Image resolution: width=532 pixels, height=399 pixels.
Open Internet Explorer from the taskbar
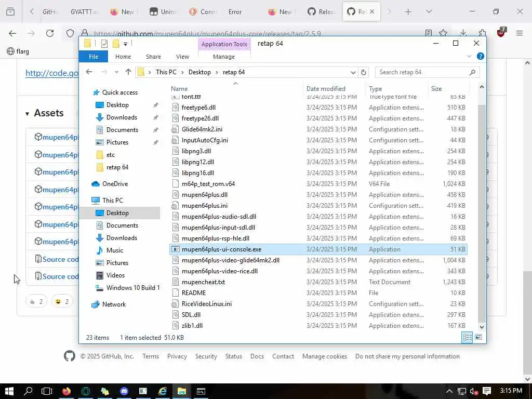click(163, 391)
